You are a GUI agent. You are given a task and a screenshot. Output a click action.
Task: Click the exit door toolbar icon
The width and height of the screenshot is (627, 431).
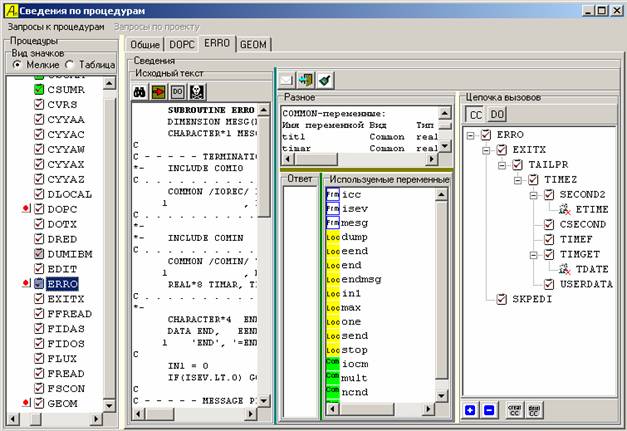tap(306, 80)
